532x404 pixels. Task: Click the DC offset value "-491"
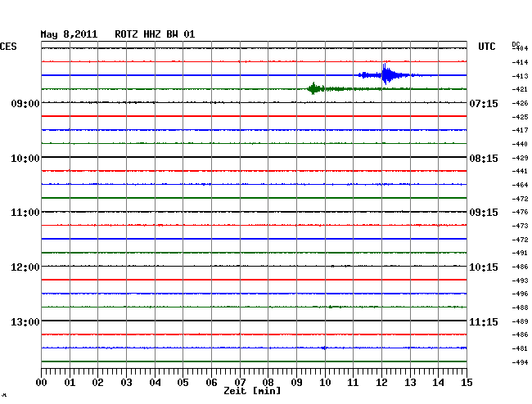[520, 253]
